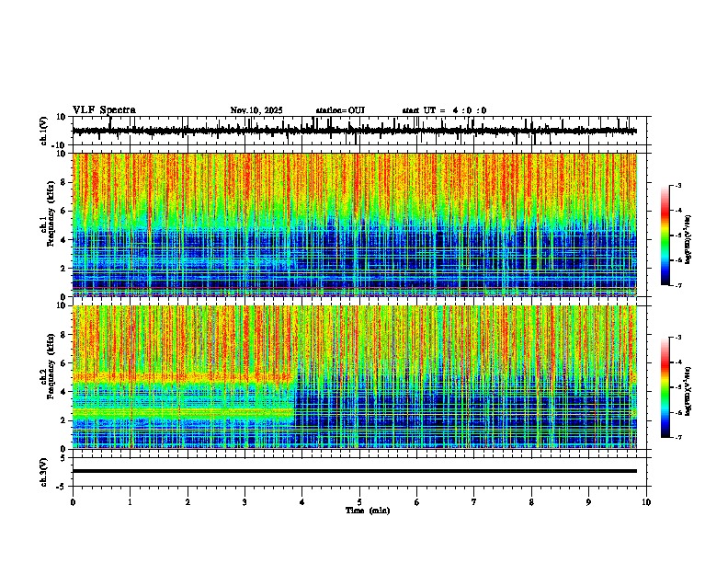Click the "6" kHz tick on ch.1 frequency axis
This screenshot has height=563, width=728.
click(x=64, y=211)
